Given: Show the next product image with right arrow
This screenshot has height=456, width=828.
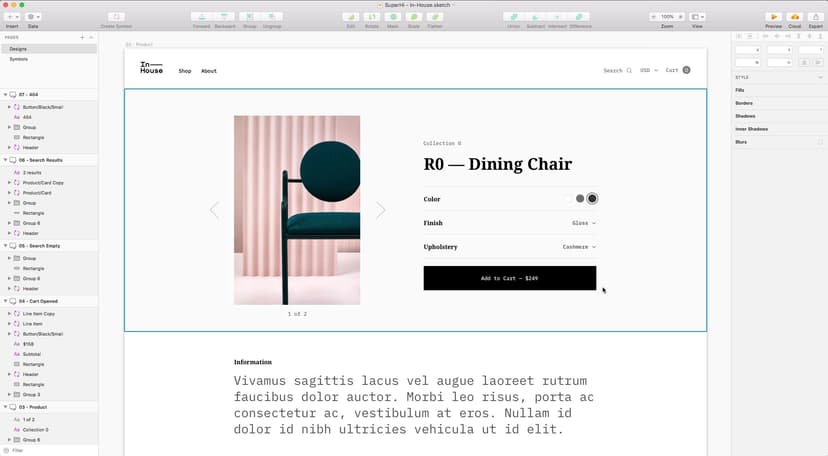Looking at the screenshot, I should 380,210.
